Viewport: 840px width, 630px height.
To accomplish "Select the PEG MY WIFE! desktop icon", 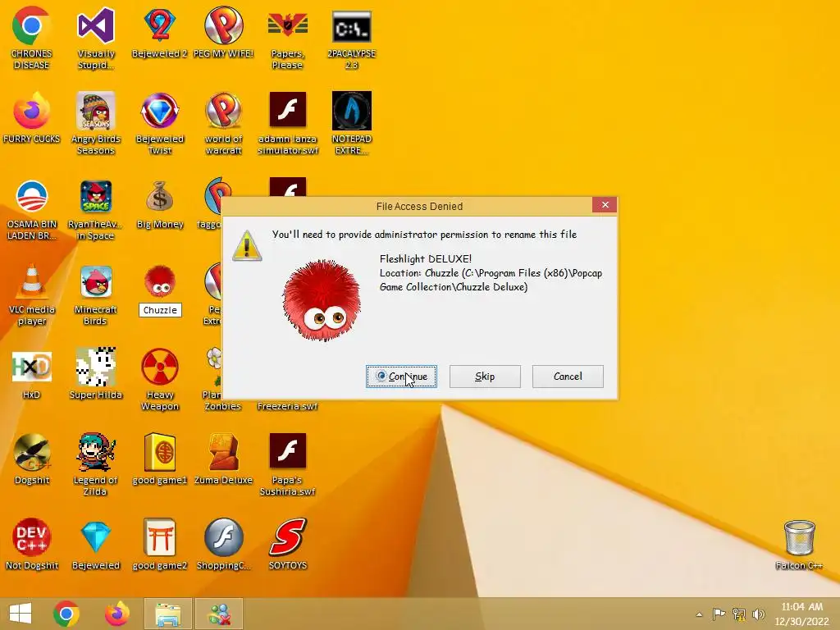I will tap(223, 25).
